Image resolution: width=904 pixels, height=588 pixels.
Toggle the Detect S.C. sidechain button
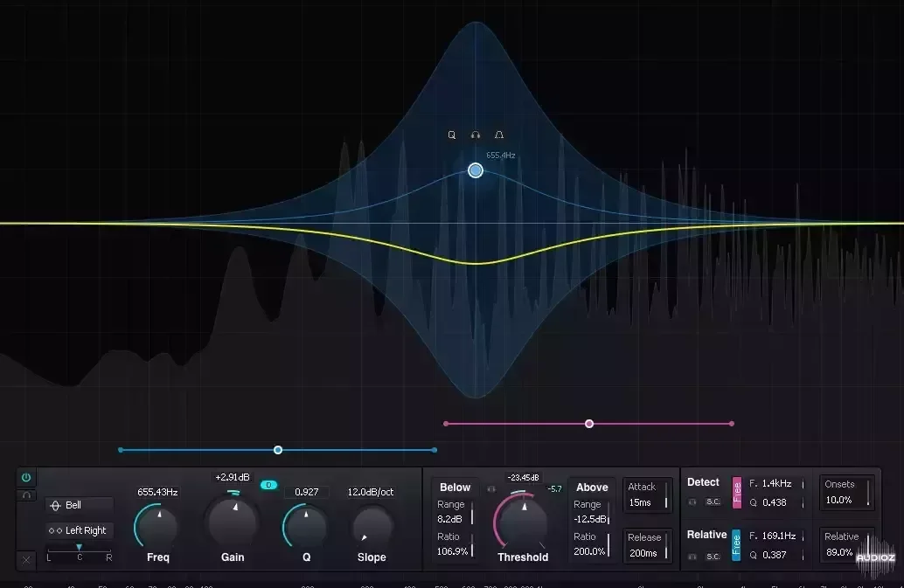coord(713,502)
